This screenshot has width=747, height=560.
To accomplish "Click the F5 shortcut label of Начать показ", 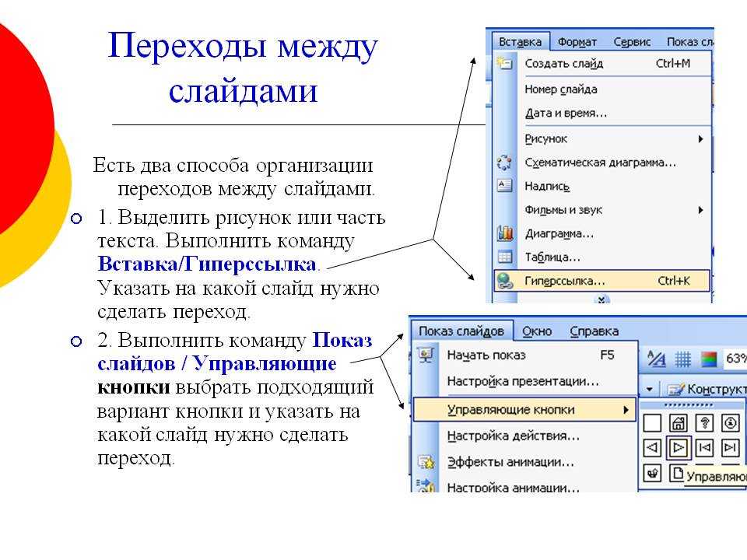I will [x=607, y=355].
